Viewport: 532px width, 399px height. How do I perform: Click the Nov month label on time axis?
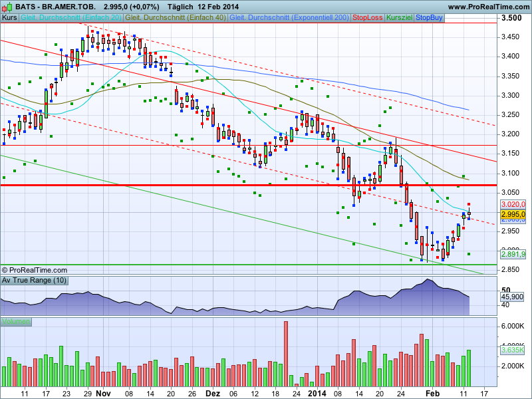pos(103,394)
